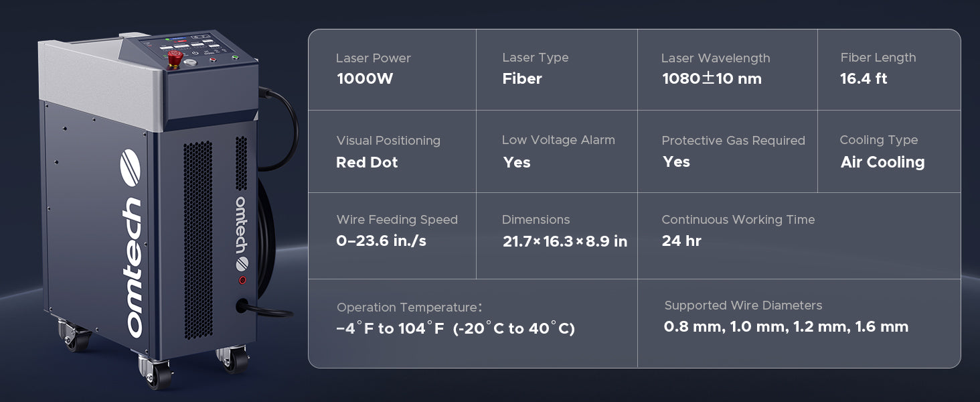This screenshot has width=980, height=402.
Task: Select the Cooling Type Air Cooling cell
Action: pos(889,151)
